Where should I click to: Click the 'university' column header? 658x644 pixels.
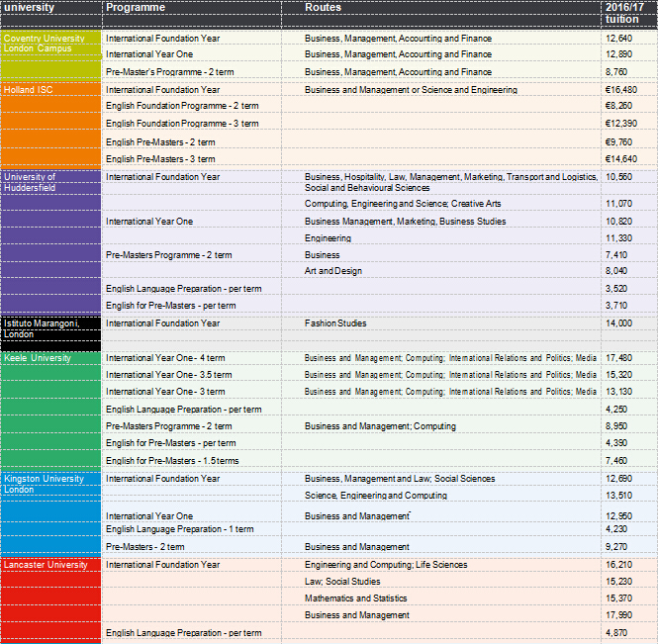(x=29, y=8)
